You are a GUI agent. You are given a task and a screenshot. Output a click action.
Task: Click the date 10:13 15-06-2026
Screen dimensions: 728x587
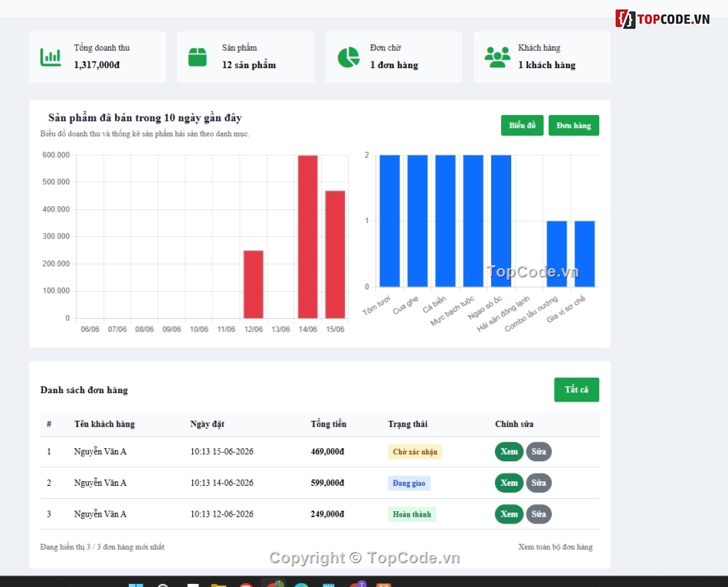click(222, 451)
